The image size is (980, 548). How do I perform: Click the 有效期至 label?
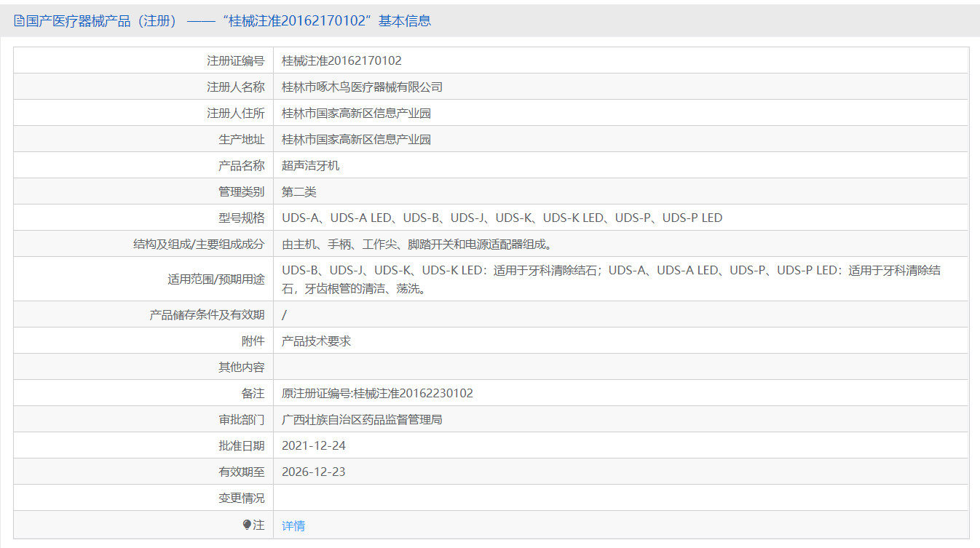click(242, 472)
